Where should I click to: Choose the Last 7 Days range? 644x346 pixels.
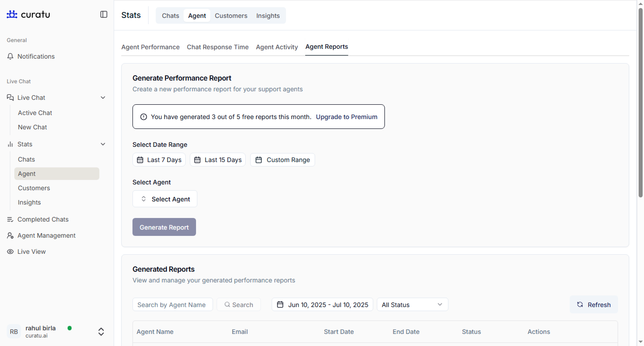tap(159, 160)
